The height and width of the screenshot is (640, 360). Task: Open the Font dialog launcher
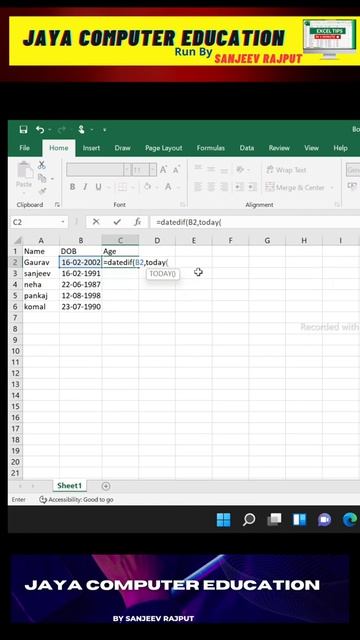(x=182, y=204)
